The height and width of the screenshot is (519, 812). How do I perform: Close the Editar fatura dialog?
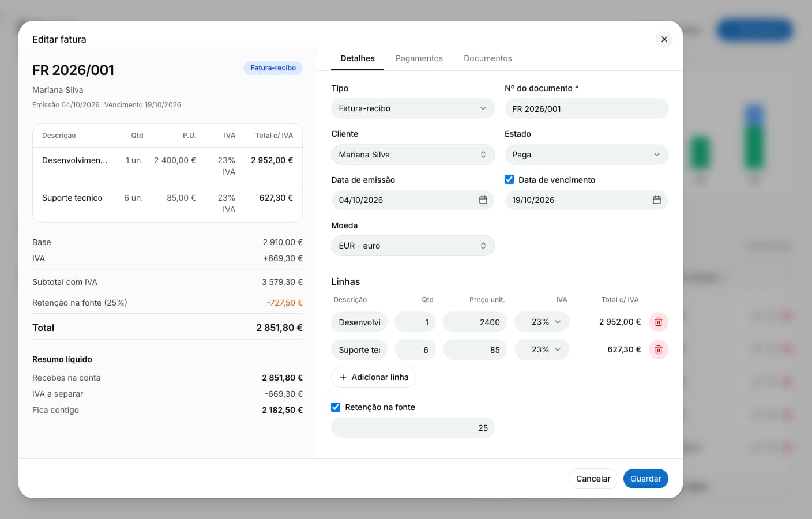[664, 39]
